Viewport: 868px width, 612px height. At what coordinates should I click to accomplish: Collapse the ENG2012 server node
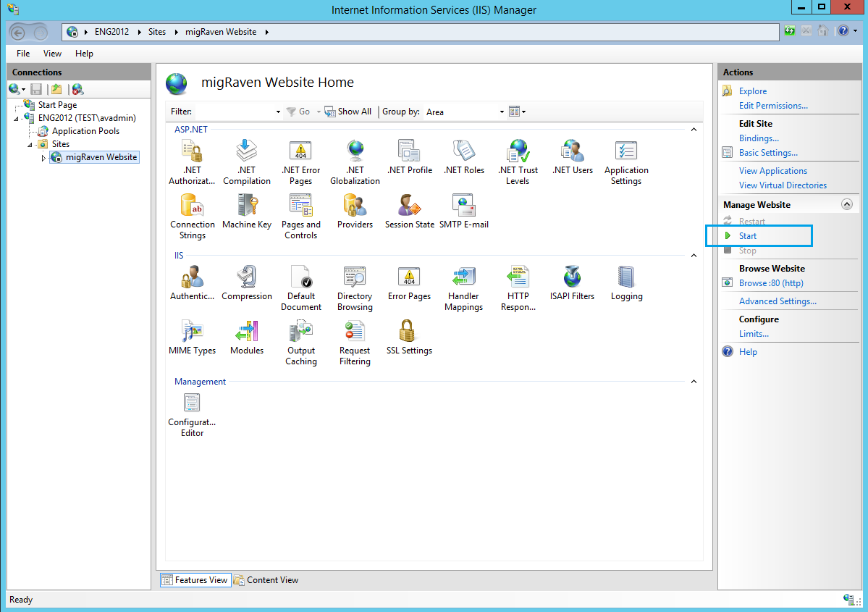[x=16, y=119]
